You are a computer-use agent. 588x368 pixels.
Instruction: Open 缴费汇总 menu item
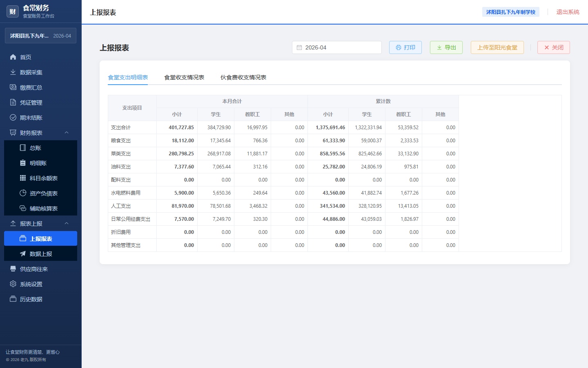[40, 87]
